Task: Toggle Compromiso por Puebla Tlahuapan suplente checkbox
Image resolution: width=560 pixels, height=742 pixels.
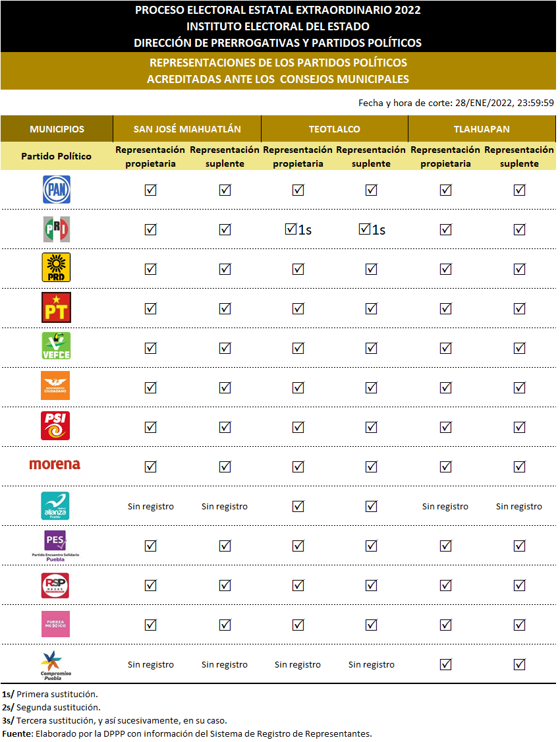Action: (x=519, y=664)
